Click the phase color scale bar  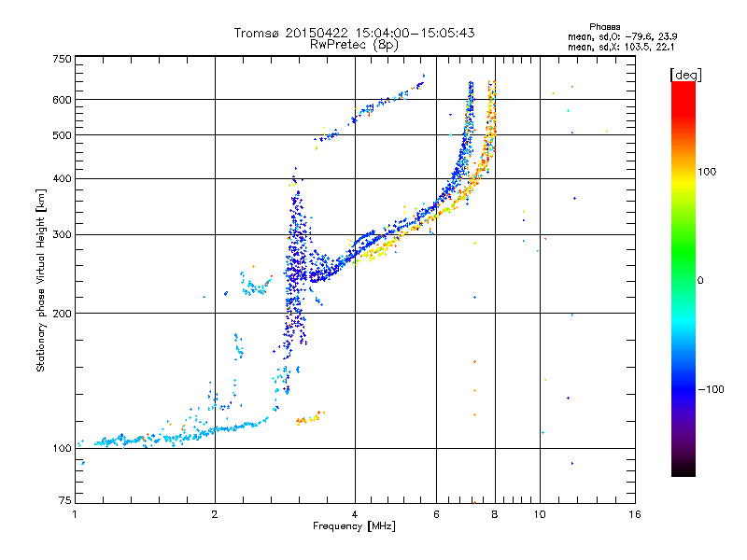point(684,278)
